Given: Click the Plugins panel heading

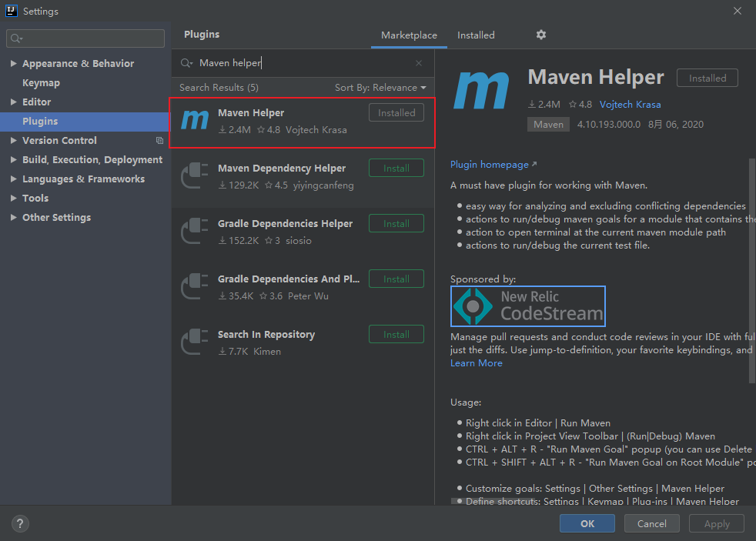Looking at the screenshot, I should [202, 34].
